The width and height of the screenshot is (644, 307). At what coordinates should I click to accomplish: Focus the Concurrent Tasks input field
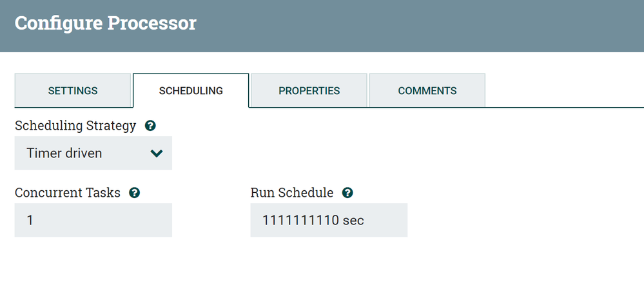pos(93,221)
